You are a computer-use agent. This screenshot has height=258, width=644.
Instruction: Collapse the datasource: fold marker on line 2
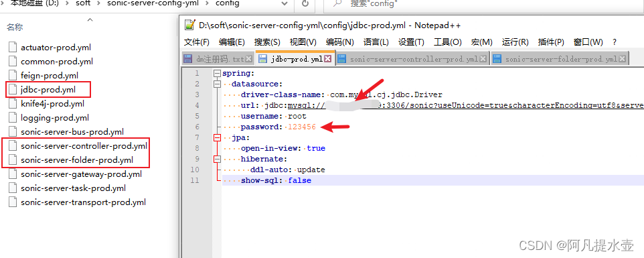tap(218, 84)
